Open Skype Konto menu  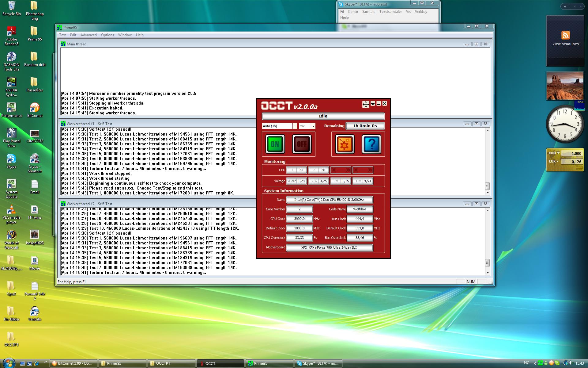point(353,12)
